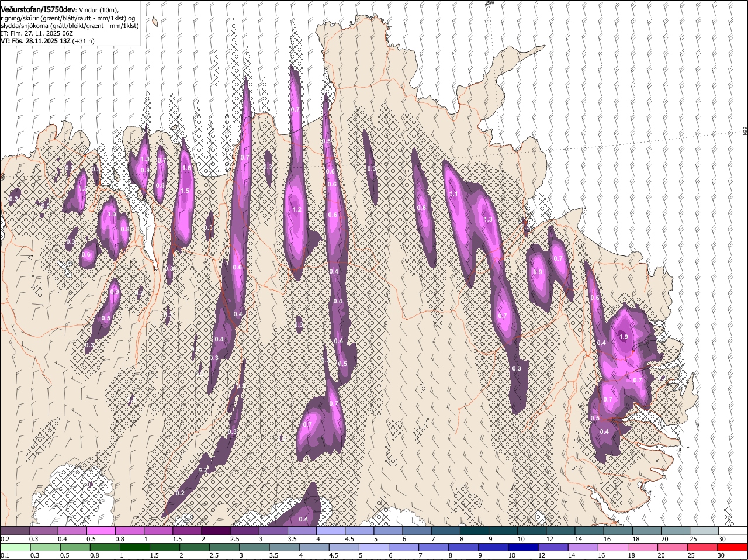748x560 pixels.
Task: Select the upper legend swatch between 25 and 30
Action: coord(704,531)
